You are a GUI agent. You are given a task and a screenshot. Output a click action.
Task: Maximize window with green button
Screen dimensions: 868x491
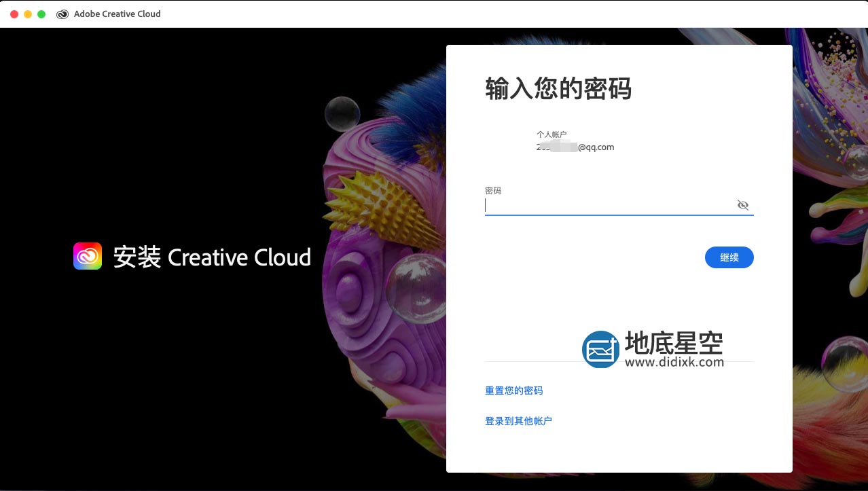(x=41, y=14)
